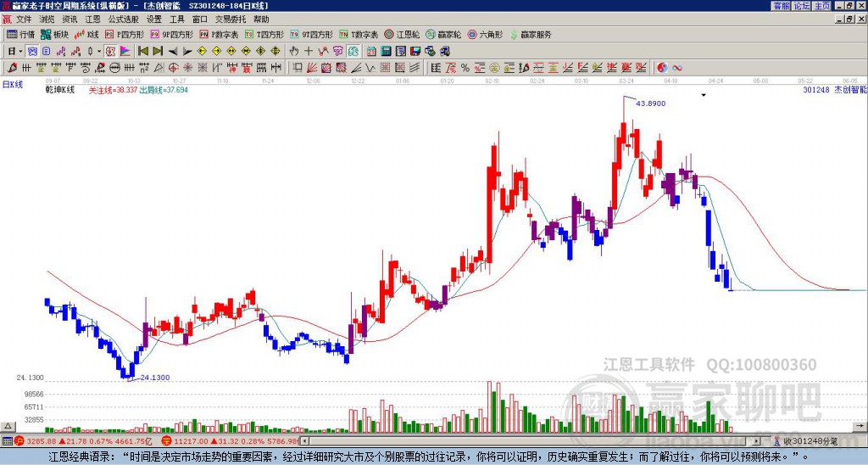This screenshot has height=465, width=868.
Task: Open the T数字表 tool
Action: coord(359,34)
